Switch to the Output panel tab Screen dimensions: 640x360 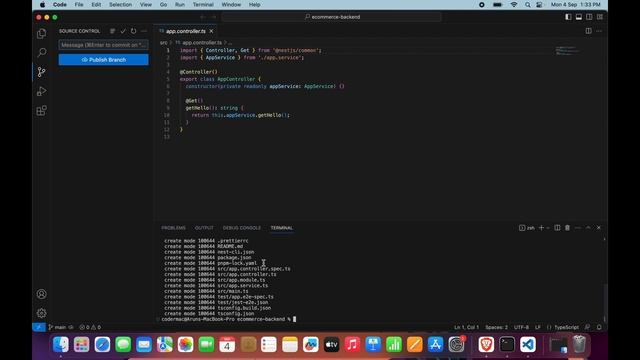tap(204, 228)
